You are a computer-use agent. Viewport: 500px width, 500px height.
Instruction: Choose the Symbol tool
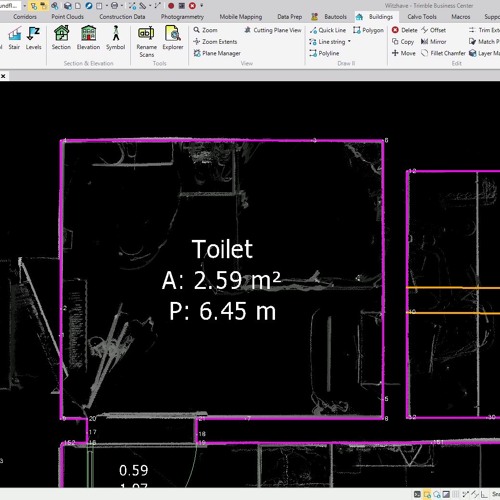pos(116,38)
